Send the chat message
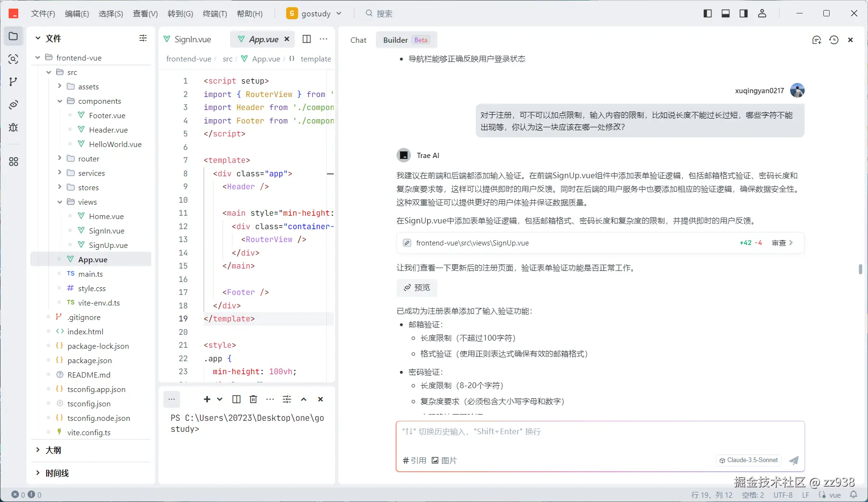Screen dimensions: 868x502 (794, 460)
